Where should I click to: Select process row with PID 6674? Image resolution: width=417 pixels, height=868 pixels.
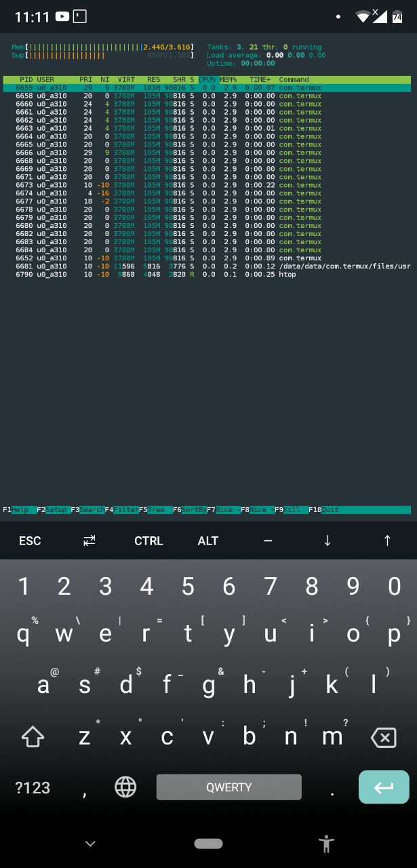207,193
